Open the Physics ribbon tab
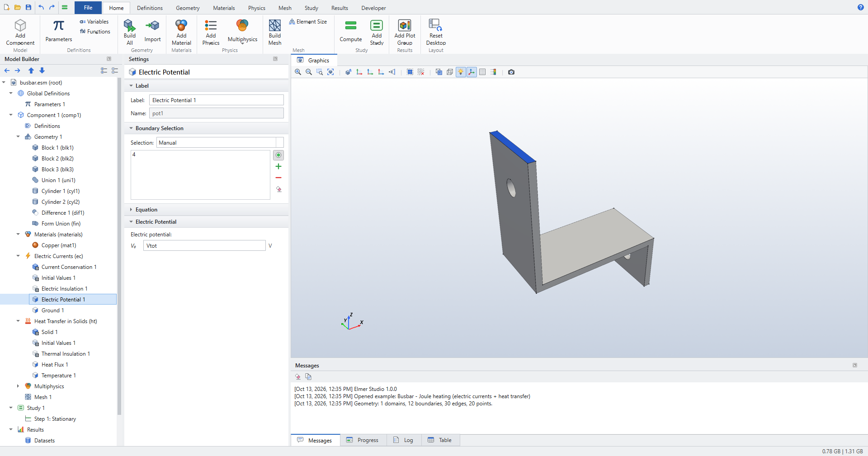This screenshot has width=868, height=456. [x=256, y=8]
